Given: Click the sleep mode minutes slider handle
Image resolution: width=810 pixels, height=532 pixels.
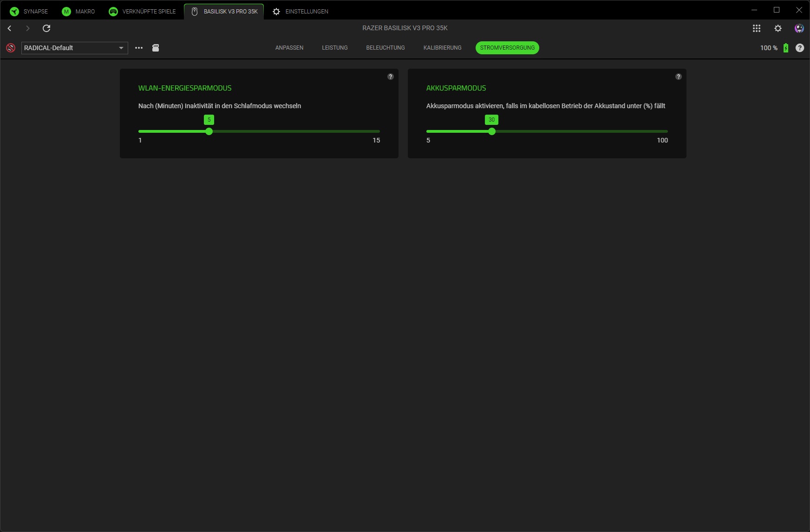Looking at the screenshot, I should [209, 131].
